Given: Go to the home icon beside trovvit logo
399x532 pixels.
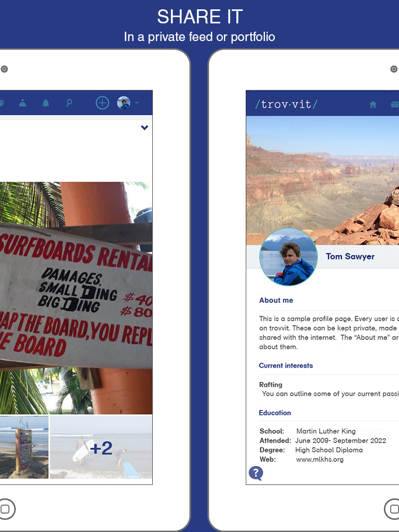Looking at the screenshot, I should pos(373,104).
